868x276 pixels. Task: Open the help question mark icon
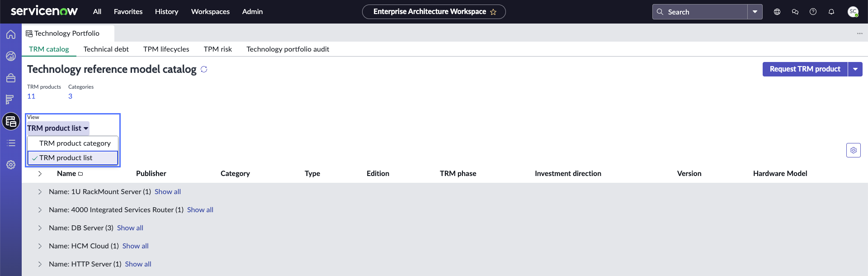(x=813, y=12)
